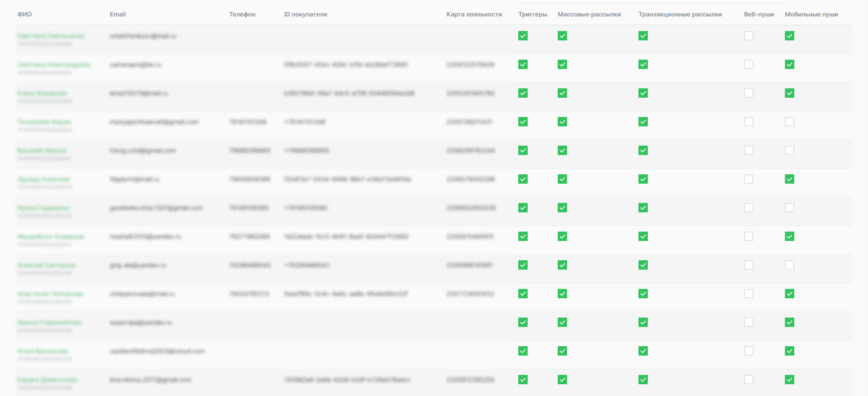This screenshot has height=396, width=868.
Task: Open the customer name link in sixth row
Action: click(43, 179)
